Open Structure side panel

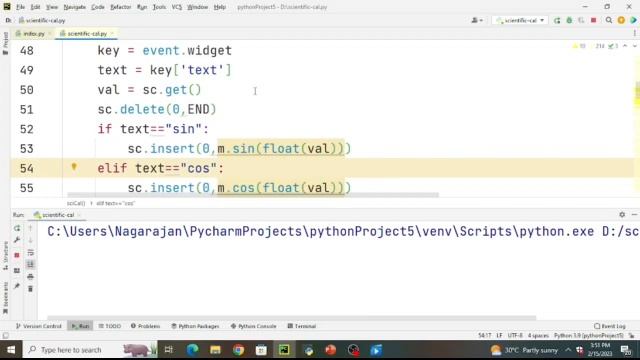5,256
